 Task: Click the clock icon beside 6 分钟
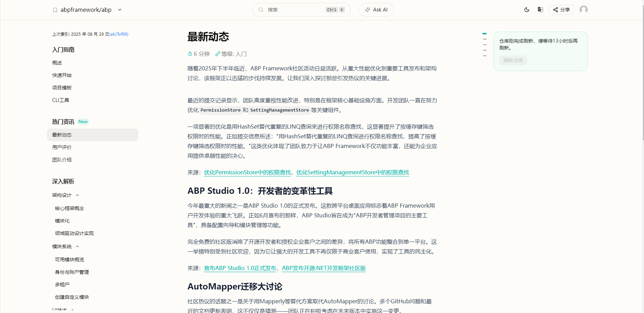click(x=190, y=54)
